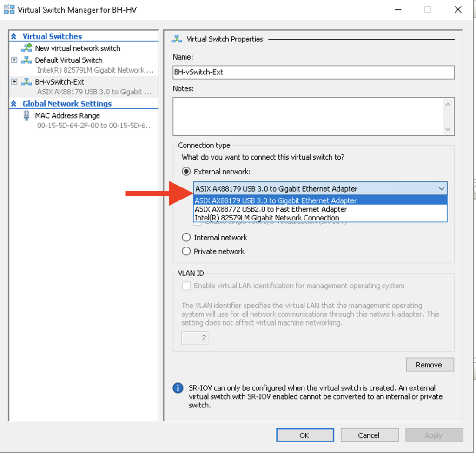Click the VLAN ID number field

tap(195, 338)
